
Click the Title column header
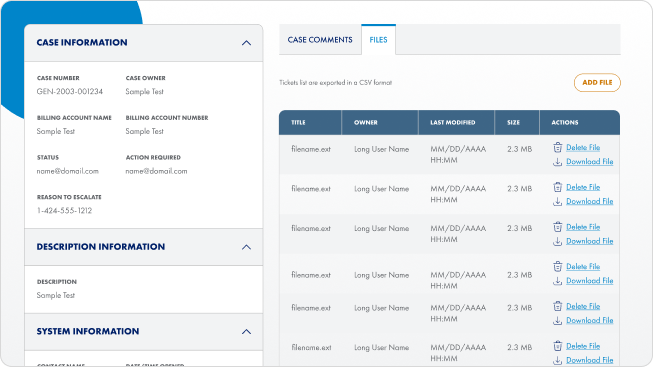pyautogui.click(x=310, y=122)
